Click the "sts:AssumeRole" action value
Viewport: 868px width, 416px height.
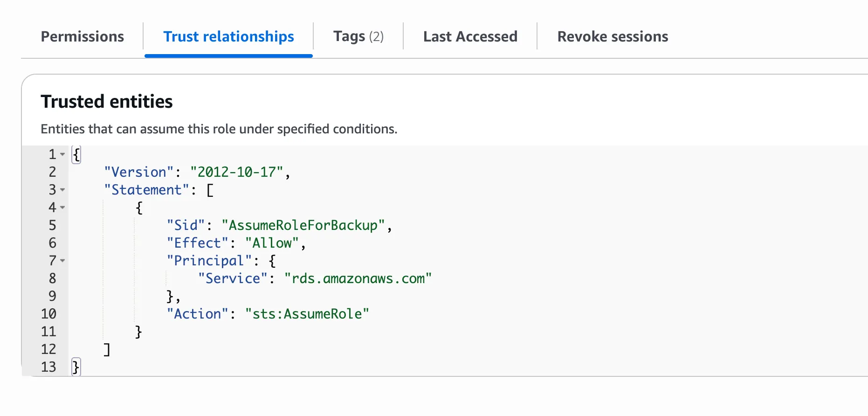point(307,314)
